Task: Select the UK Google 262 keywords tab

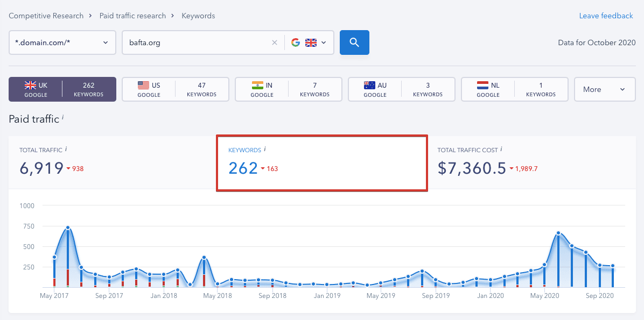Action: 62,89
